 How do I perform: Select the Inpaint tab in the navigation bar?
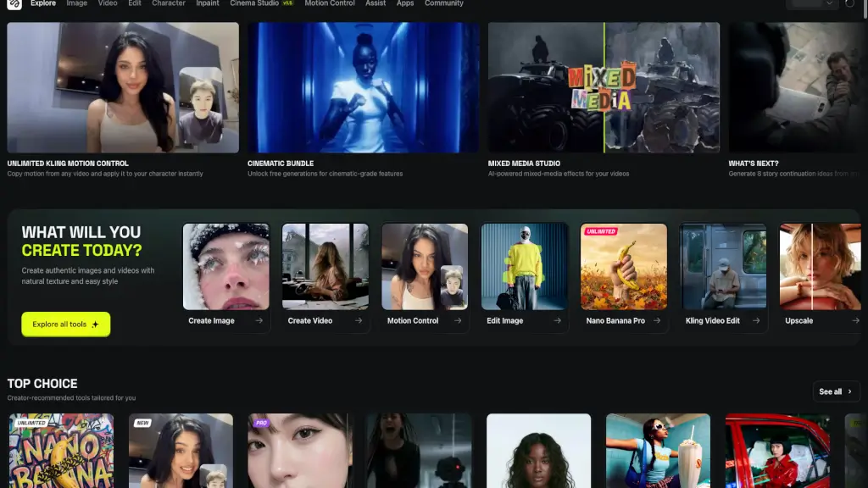[207, 3]
